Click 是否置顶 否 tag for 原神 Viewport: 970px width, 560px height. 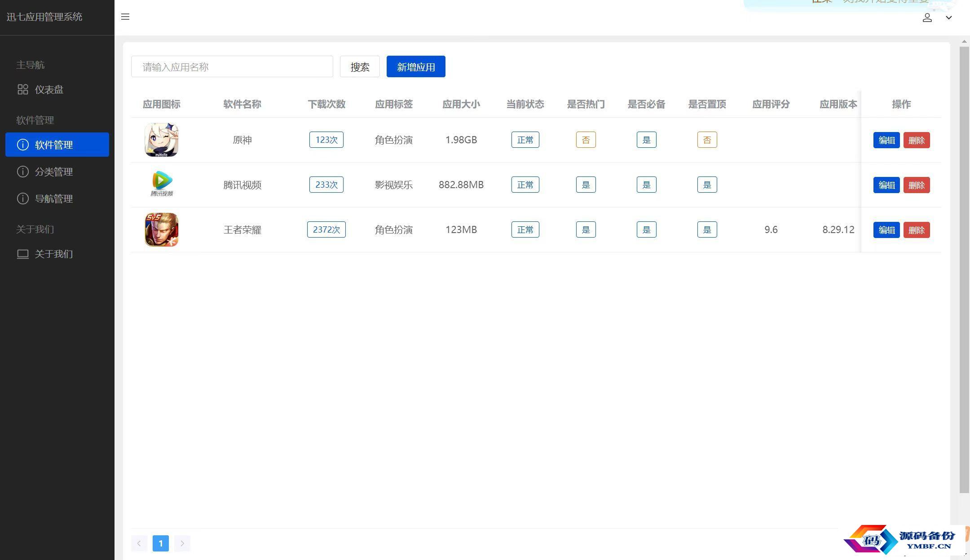(707, 140)
